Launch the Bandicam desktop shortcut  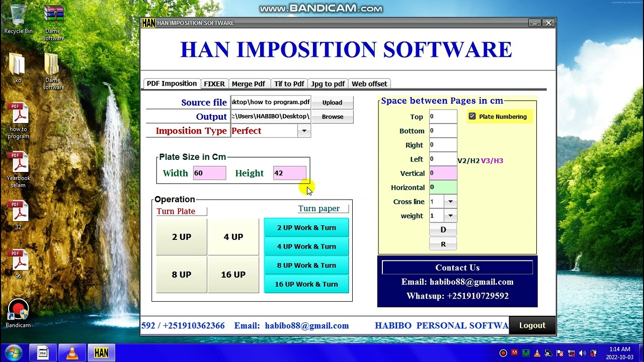click(18, 314)
